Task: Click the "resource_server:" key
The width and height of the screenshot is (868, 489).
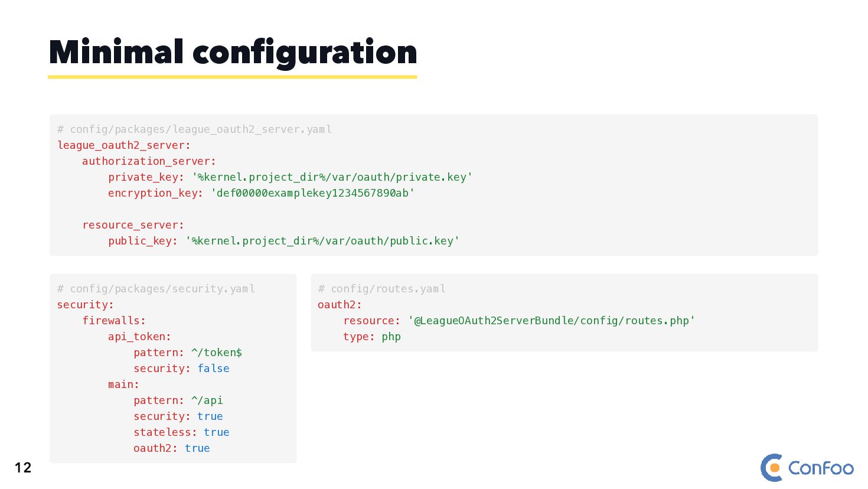Action: pyautogui.click(x=133, y=225)
